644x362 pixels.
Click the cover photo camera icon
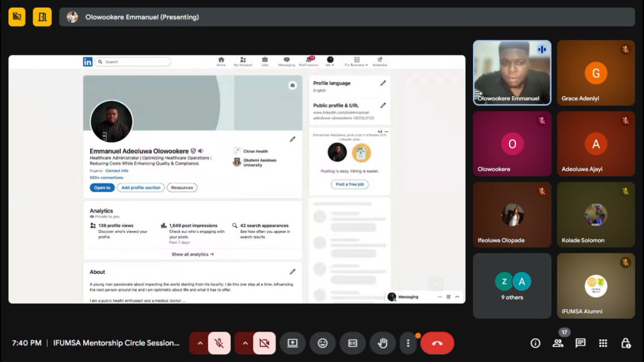tap(292, 85)
